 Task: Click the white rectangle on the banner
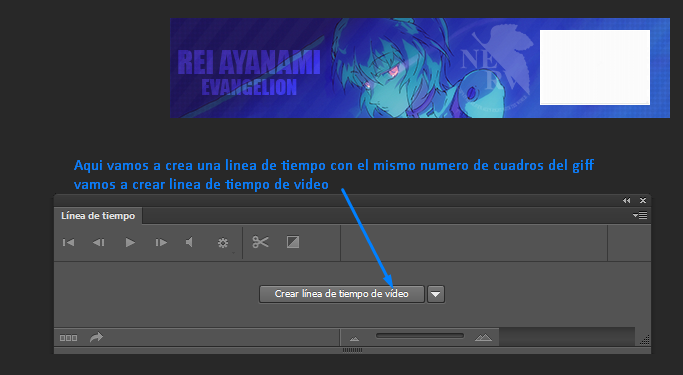click(595, 68)
